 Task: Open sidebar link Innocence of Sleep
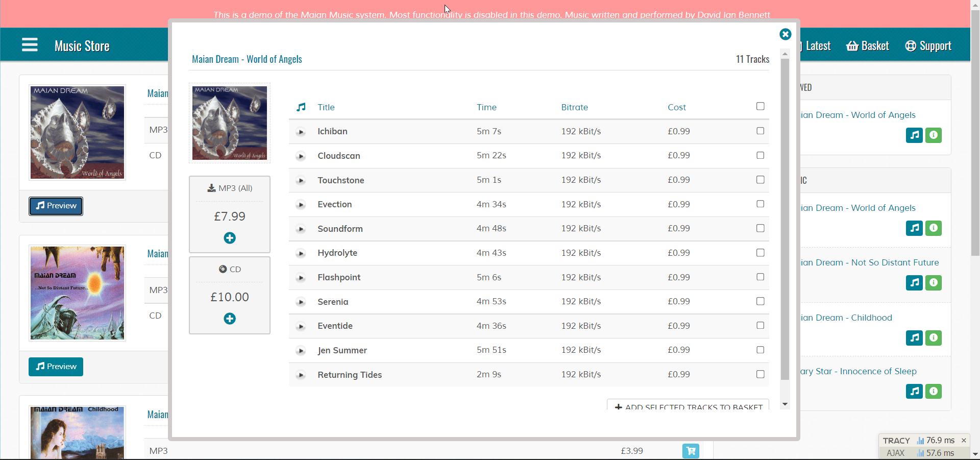[x=859, y=371]
